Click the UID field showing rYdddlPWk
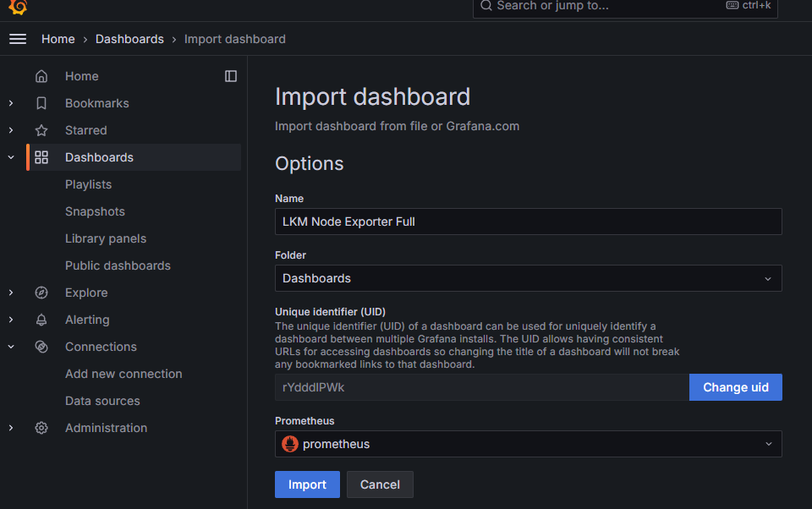Viewport: 812px width, 509px height. coord(481,386)
